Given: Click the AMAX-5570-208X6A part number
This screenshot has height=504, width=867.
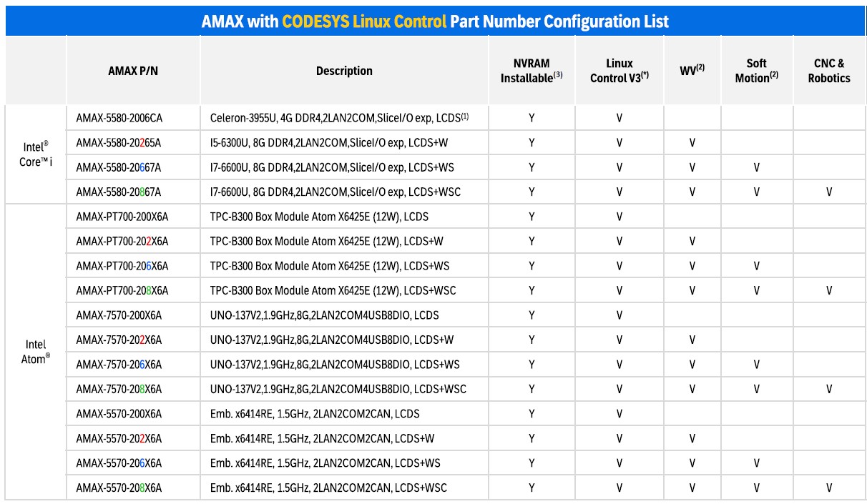Looking at the screenshot, I should pos(119,488).
